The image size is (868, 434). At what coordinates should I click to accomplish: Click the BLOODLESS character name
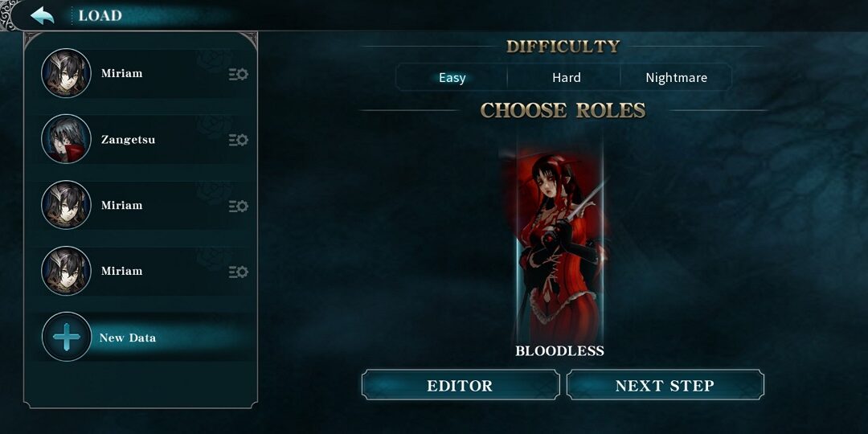coord(559,351)
